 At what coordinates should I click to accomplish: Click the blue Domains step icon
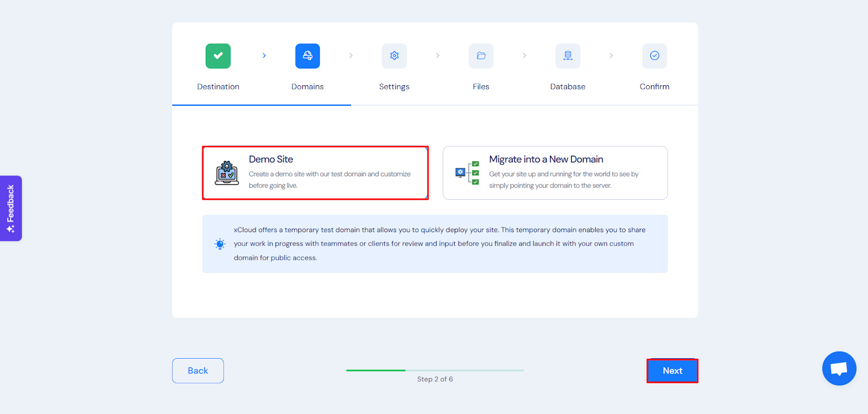[x=308, y=56]
